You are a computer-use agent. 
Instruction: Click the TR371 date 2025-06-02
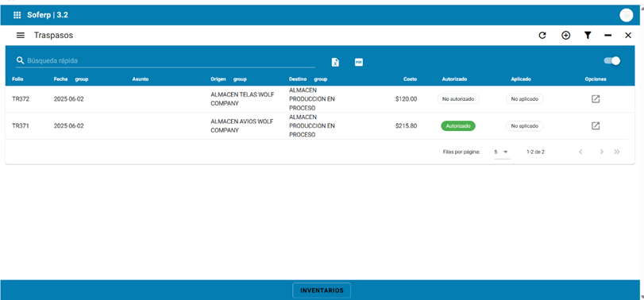(68, 126)
